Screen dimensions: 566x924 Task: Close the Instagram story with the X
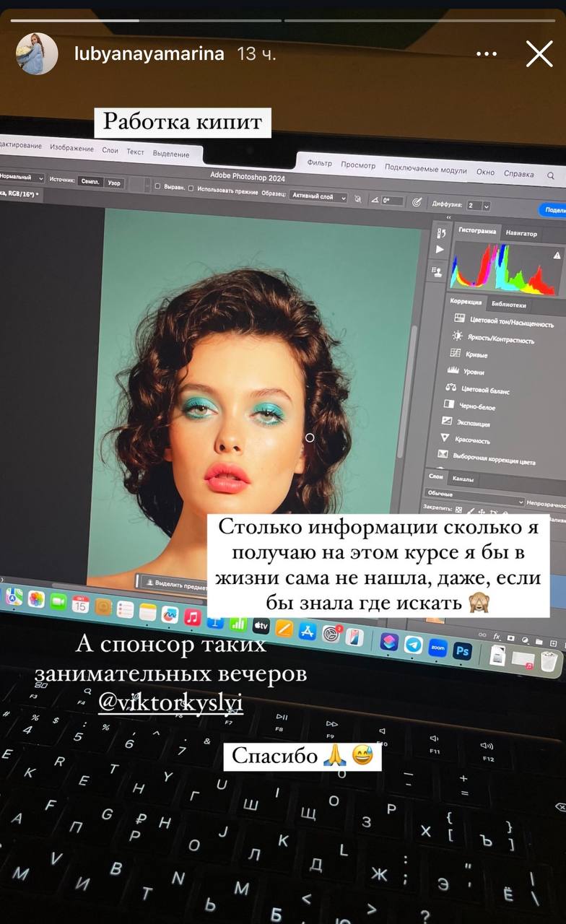pos(539,54)
